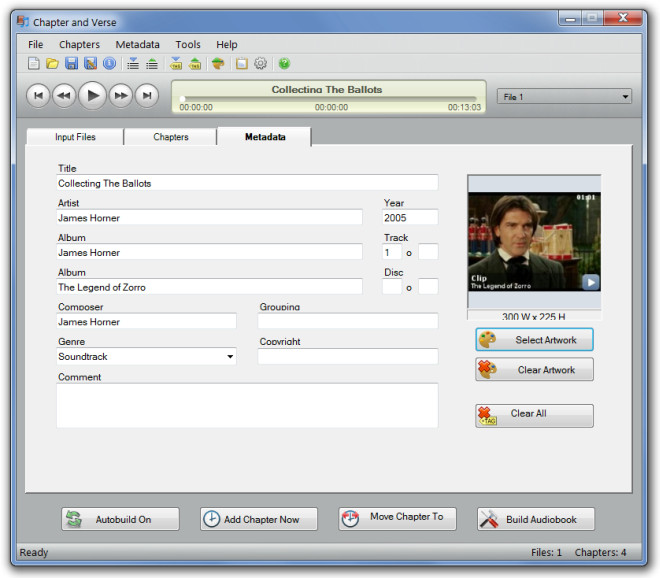
Task: Click the Grouping input field
Action: point(348,322)
